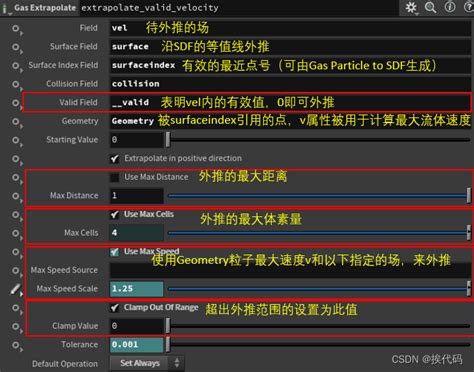
Task: Click node name field extrapolate_valid_velocity
Action: click(x=239, y=8)
